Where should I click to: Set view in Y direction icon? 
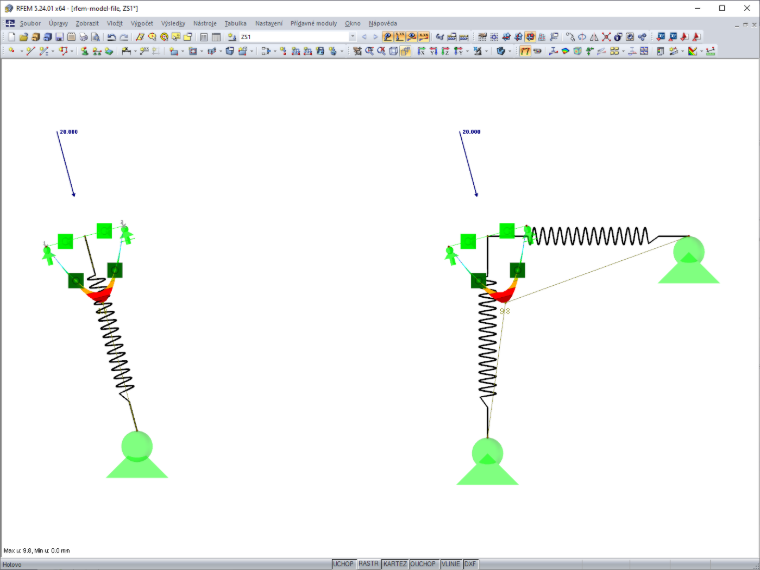click(x=433, y=51)
